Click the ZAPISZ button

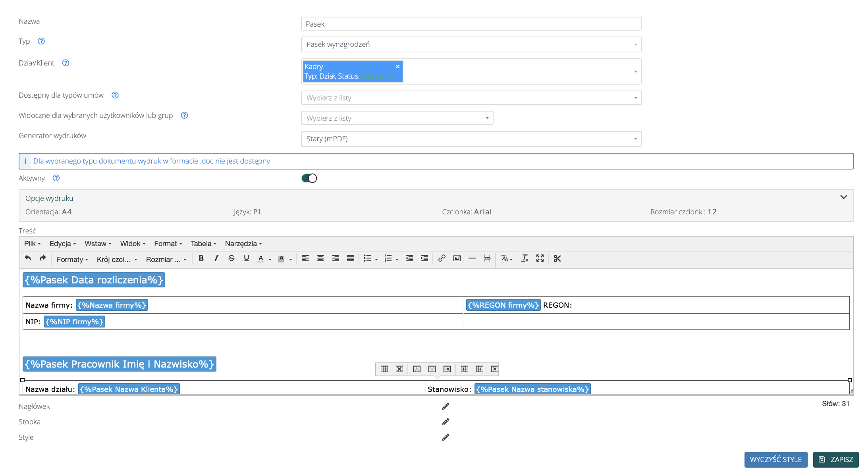point(835,459)
